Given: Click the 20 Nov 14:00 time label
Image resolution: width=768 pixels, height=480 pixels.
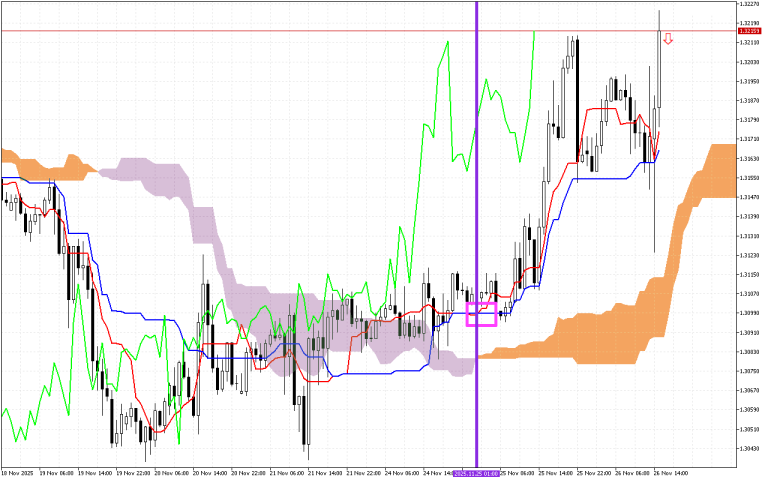Looking at the screenshot, I should click(210, 474).
